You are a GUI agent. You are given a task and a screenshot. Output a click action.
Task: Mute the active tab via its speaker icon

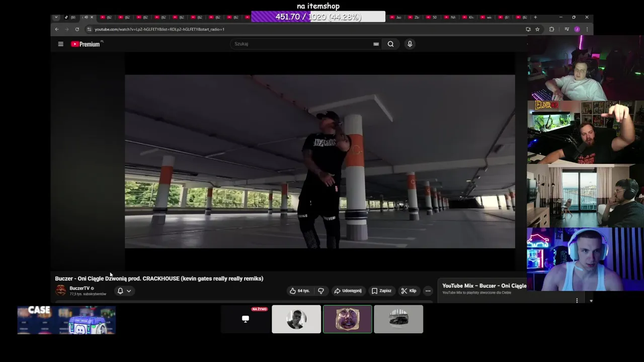click(86, 17)
